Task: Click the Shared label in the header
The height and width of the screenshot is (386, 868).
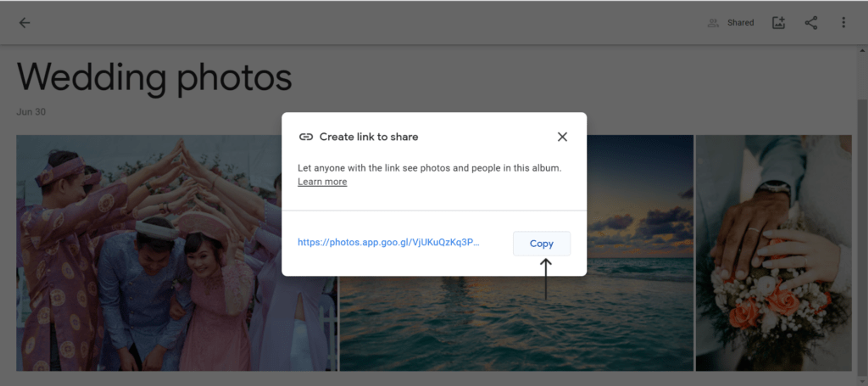Action: point(740,23)
